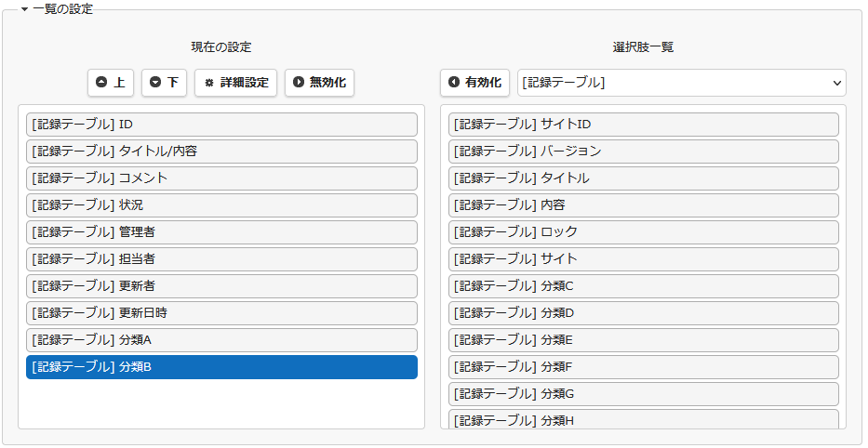Select [記録テーブル] タイトル/内容 item
868x448 pixels.
click(221, 152)
